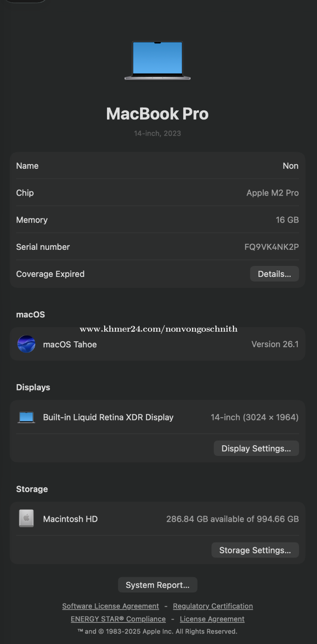Click the 14-inch (3024 × 1964) resolution text
Image resolution: width=317 pixels, height=644 pixels.
[x=255, y=417]
